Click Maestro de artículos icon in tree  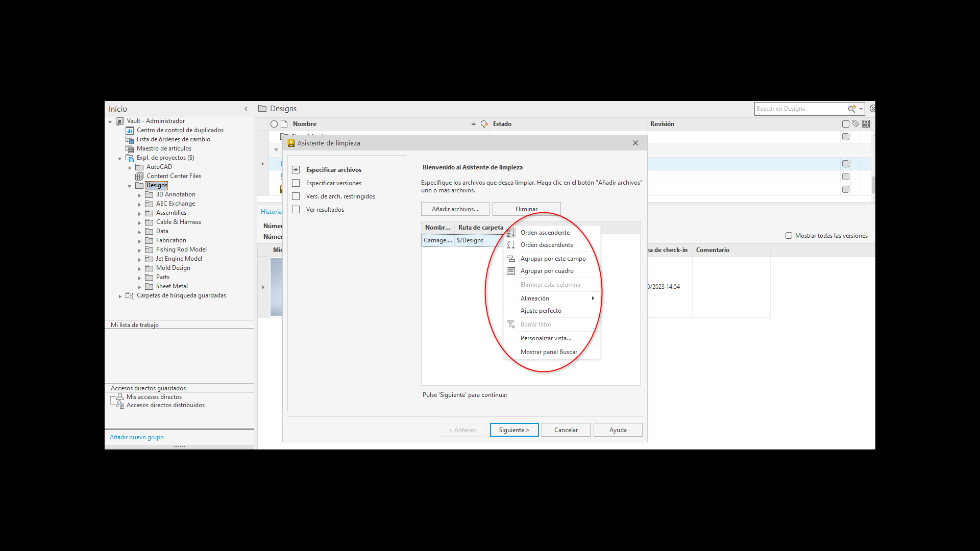coord(130,148)
